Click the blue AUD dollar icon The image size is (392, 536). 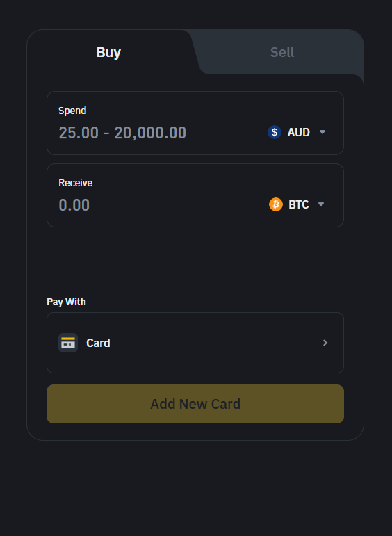click(x=275, y=132)
